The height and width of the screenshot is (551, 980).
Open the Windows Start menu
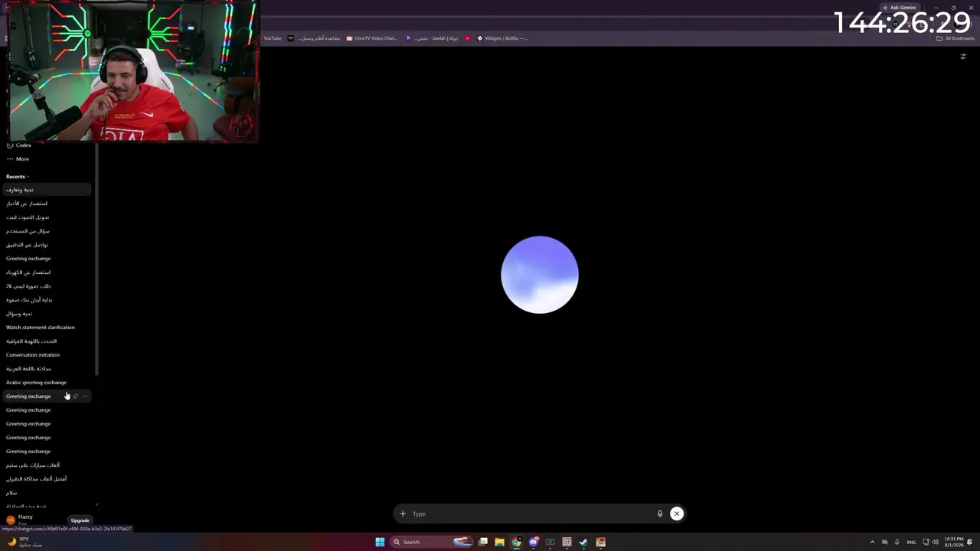pyautogui.click(x=380, y=542)
